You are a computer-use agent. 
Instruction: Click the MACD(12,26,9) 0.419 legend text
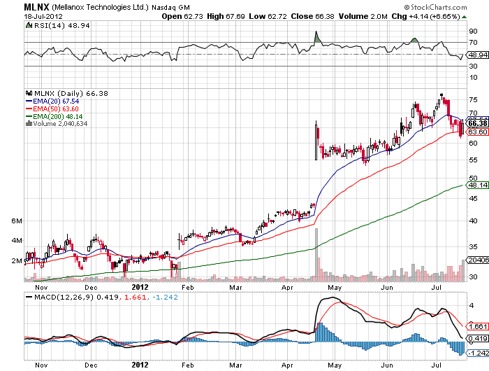point(76,297)
